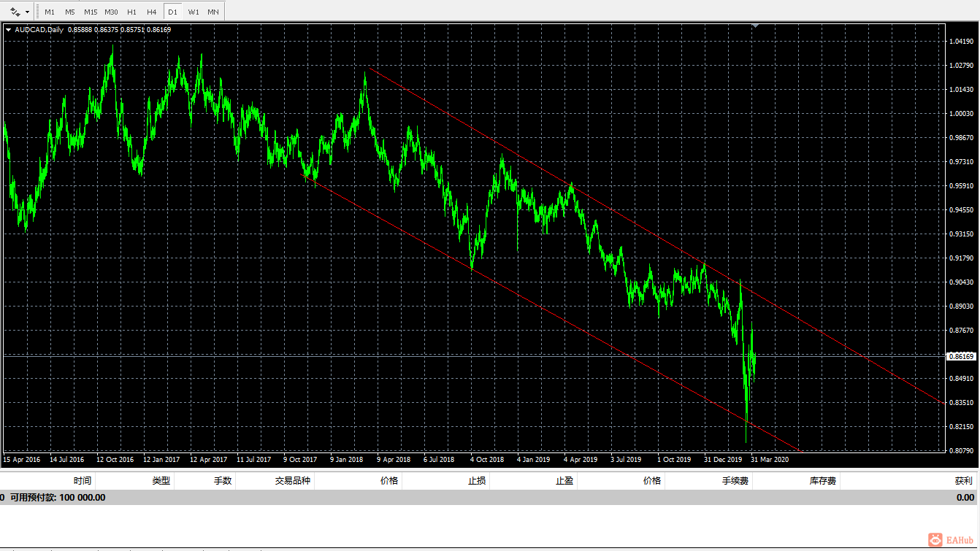The height and width of the screenshot is (551, 980).
Task: Open dropdown arrow next to toolbar icon
Action: [x=28, y=12]
